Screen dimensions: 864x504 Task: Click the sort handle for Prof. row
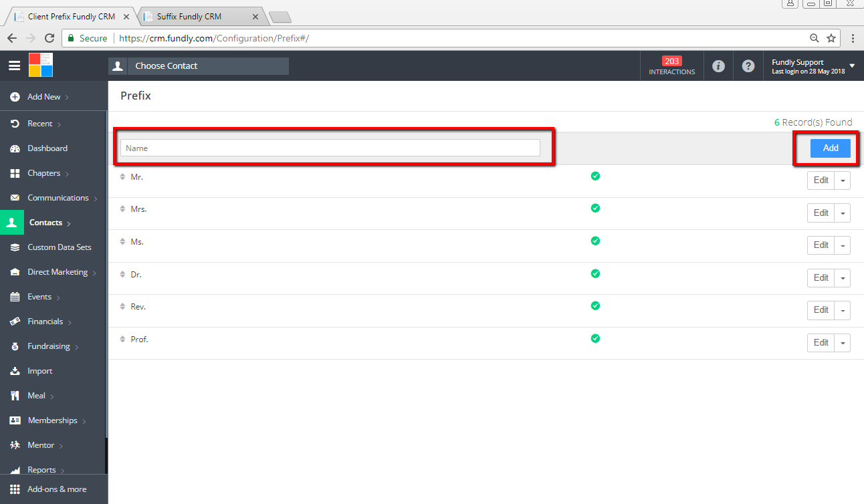pyautogui.click(x=122, y=340)
